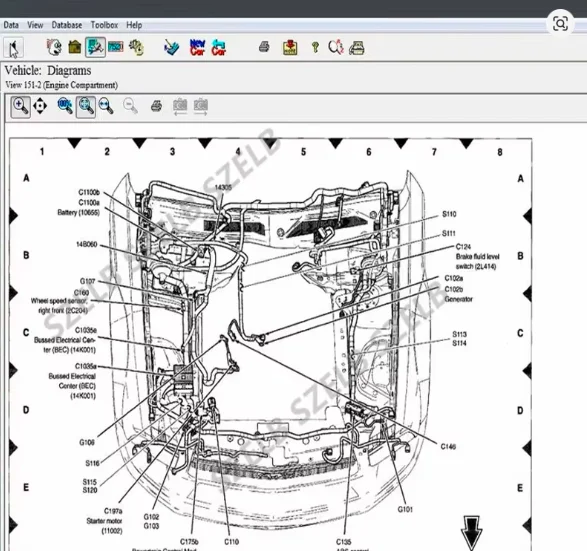Open the green question mark help icon
The image size is (587, 551).
pos(315,47)
